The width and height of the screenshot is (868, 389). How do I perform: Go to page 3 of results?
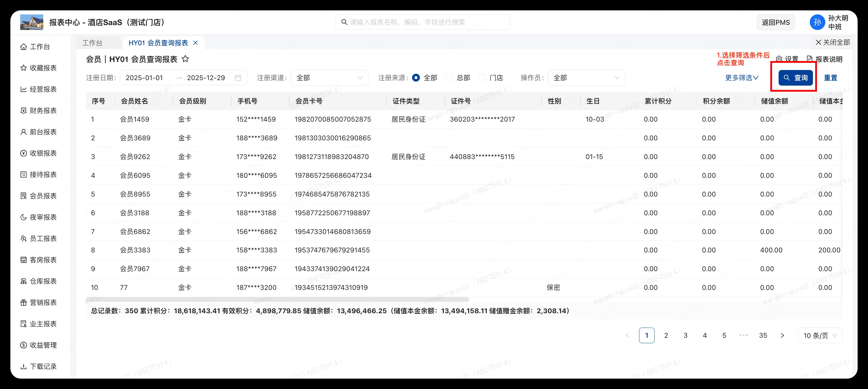[x=685, y=335]
